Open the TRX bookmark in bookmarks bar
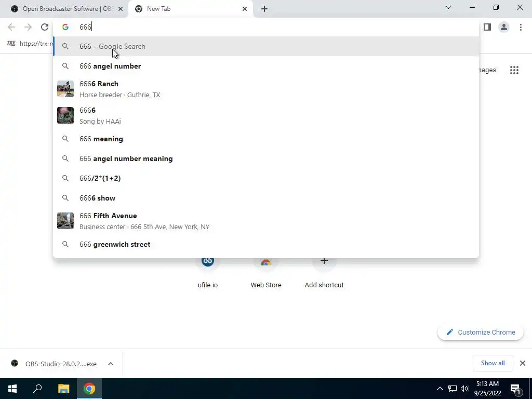Viewport: 532px width, 399px height. coord(30,44)
